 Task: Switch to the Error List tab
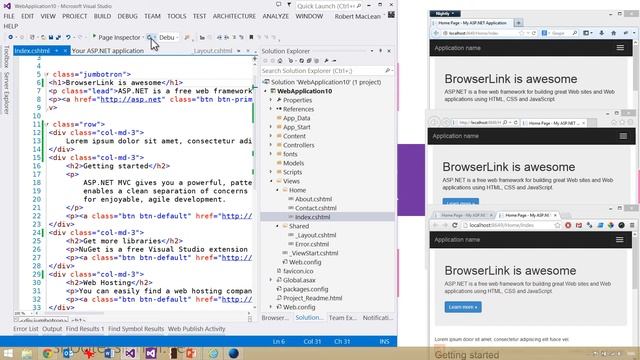click(26, 329)
